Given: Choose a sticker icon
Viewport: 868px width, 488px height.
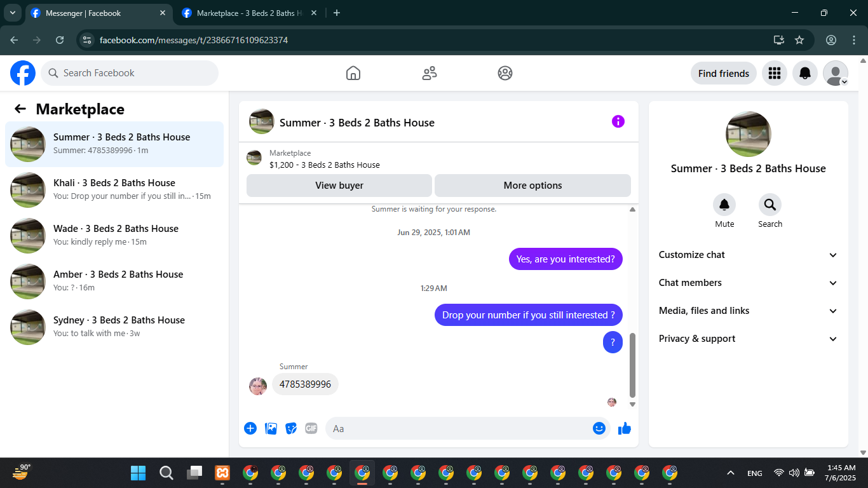Looking at the screenshot, I should pyautogui.click(x=291, y=428).
